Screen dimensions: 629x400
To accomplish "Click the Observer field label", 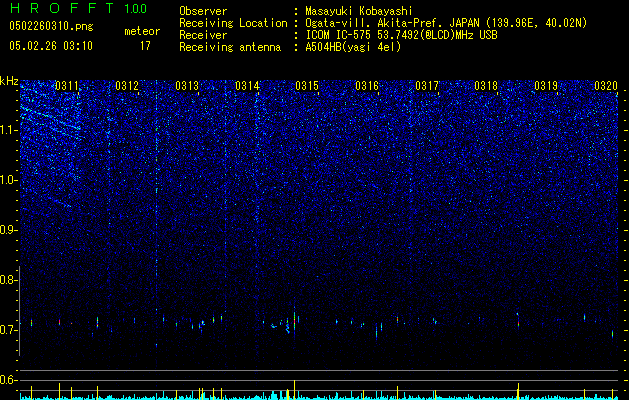I will point(203,11).
